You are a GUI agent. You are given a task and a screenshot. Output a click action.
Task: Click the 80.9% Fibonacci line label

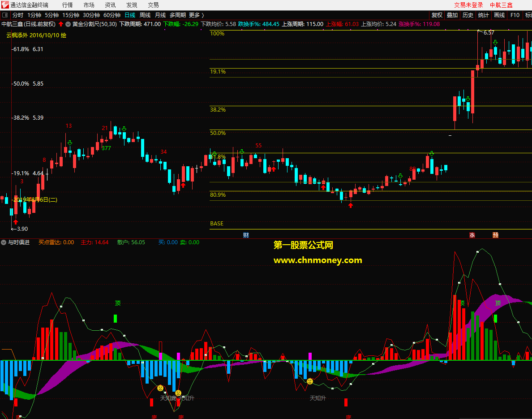pyautogui.click(x=218, y=195)
